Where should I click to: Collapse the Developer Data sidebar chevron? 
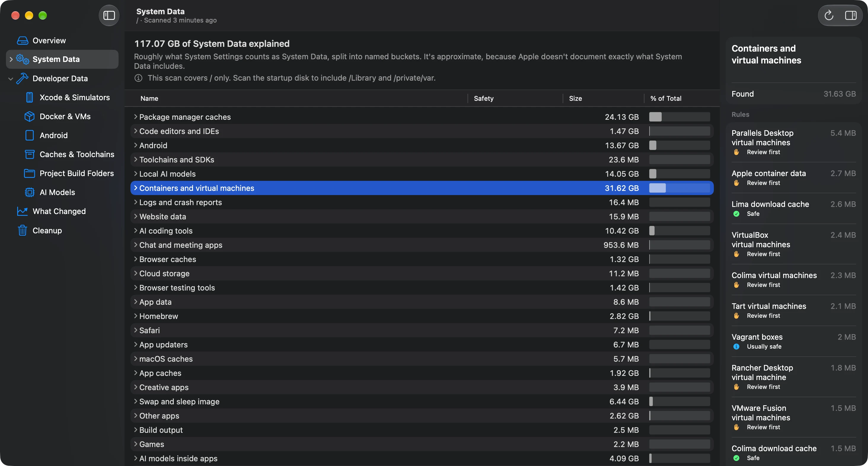[x=11, y=79]
